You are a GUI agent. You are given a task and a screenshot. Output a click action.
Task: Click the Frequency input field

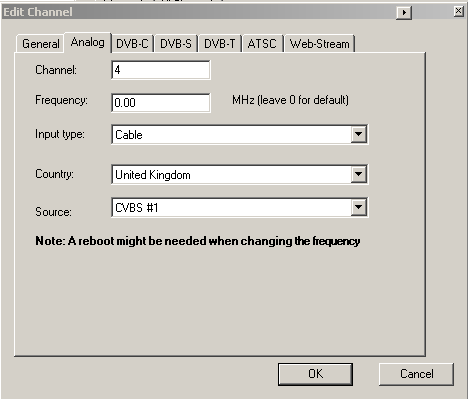[161, 103]
